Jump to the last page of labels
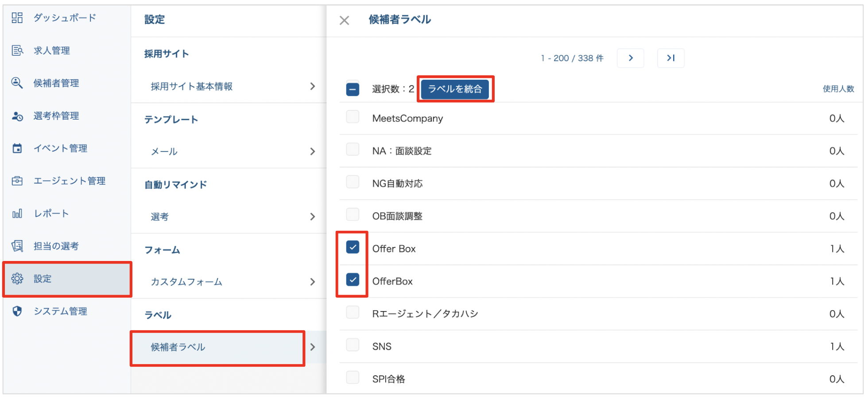Viewport: 868px width, 397px height. [x=671, y=58]
